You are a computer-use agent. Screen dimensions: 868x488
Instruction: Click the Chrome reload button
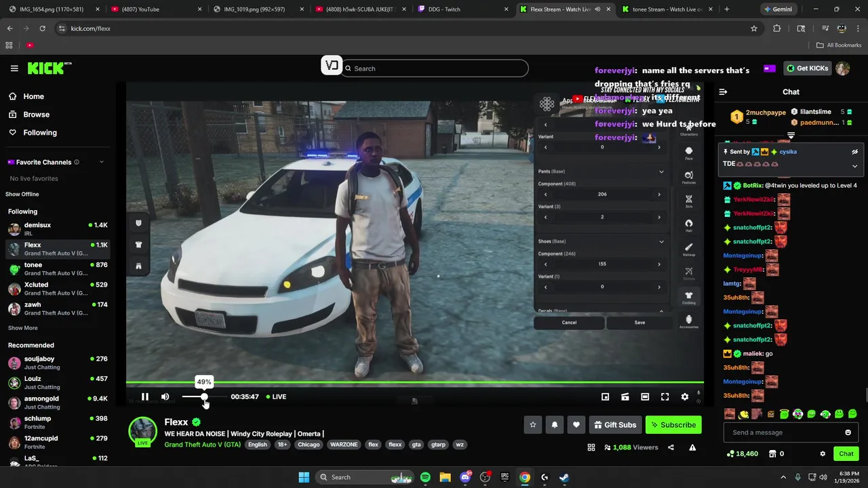coord(42,28)
